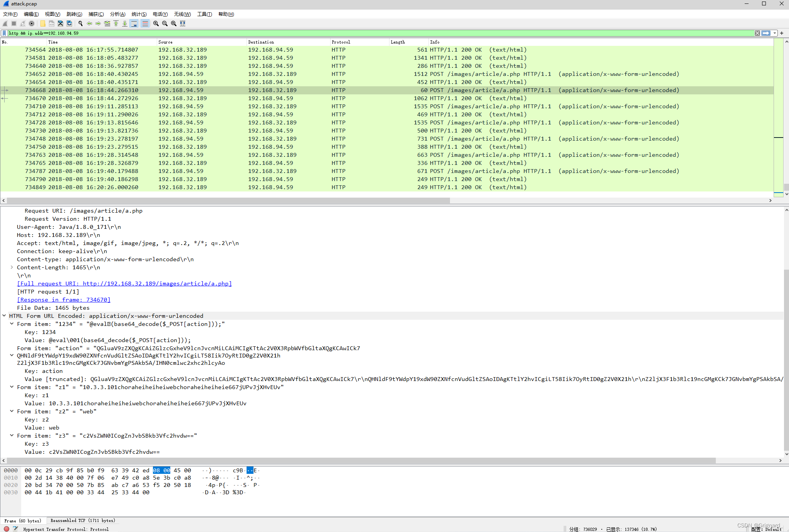Start a new packet capture with the shark fin icon
Screen dimensions: 789x532
pyautogui.click(x=5, y=23)
